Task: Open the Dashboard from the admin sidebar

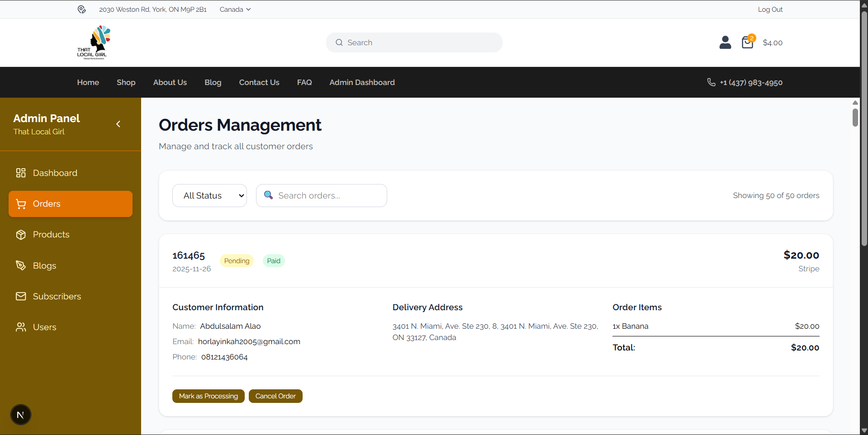Action: [54, 173]
